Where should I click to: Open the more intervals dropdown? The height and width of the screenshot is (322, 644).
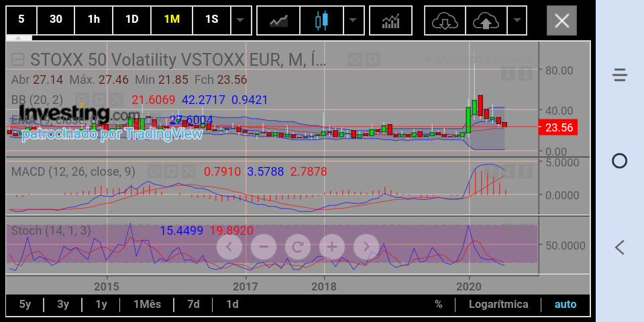click(241, 19)
